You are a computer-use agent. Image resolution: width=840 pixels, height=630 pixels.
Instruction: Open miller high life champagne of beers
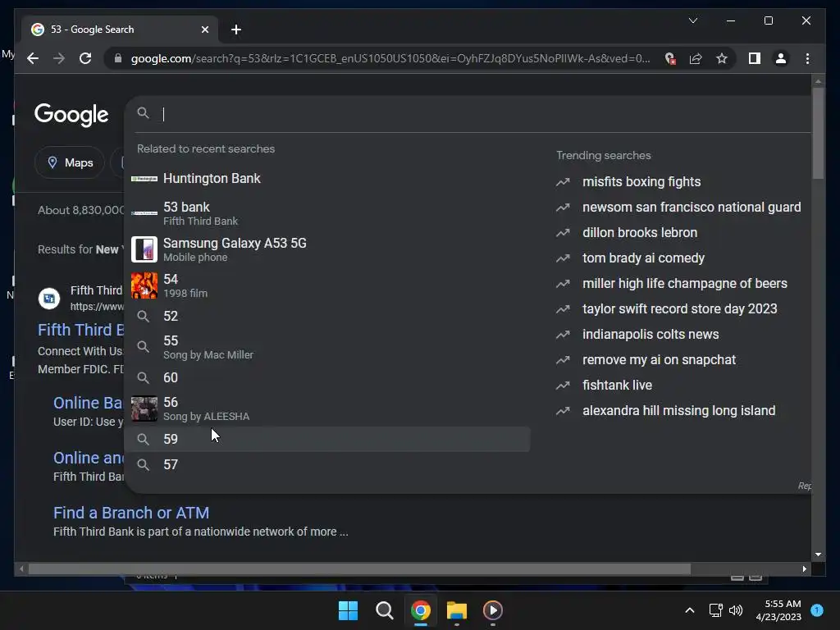(x=685, y=283)
